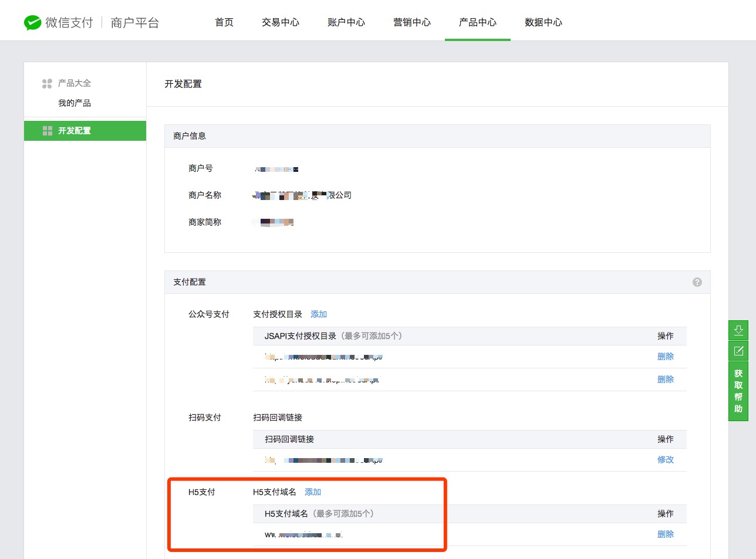Go to 首页 in top navigation
This screenshot has width=756, height=559.
tap(224, 22)
